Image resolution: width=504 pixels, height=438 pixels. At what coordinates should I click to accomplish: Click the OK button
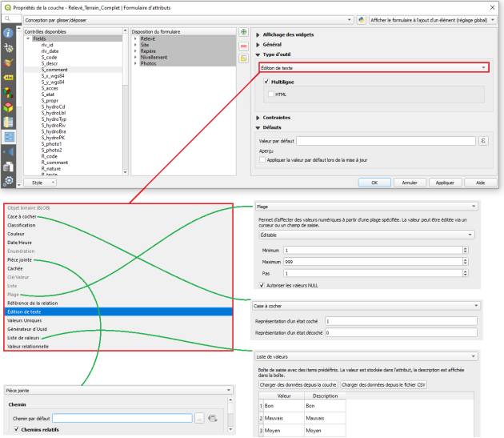click(374, 183)
